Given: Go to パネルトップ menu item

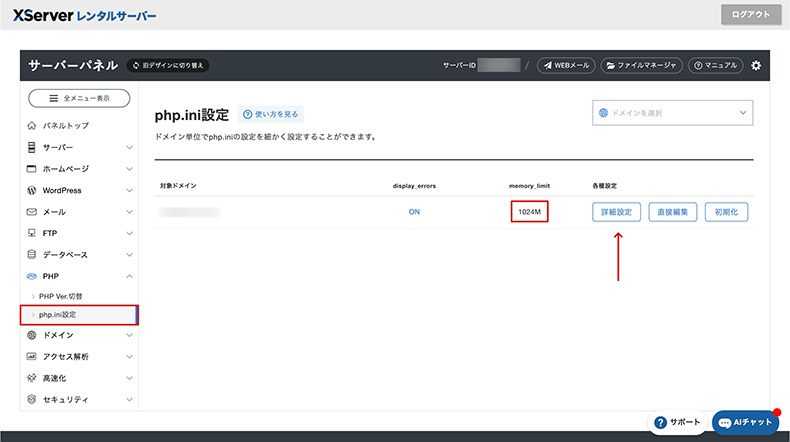Looking at the screenshot, I should (x=66, y=125).
